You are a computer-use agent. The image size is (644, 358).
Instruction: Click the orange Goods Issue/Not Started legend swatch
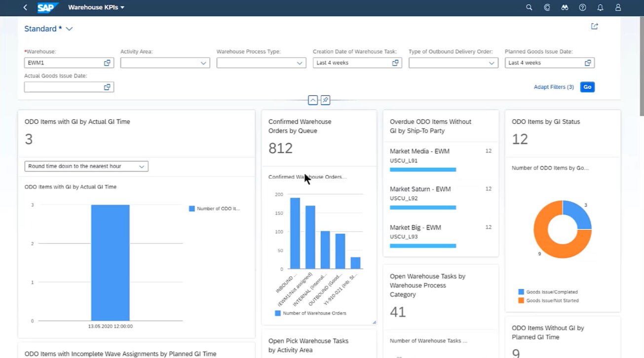[521, 300]
